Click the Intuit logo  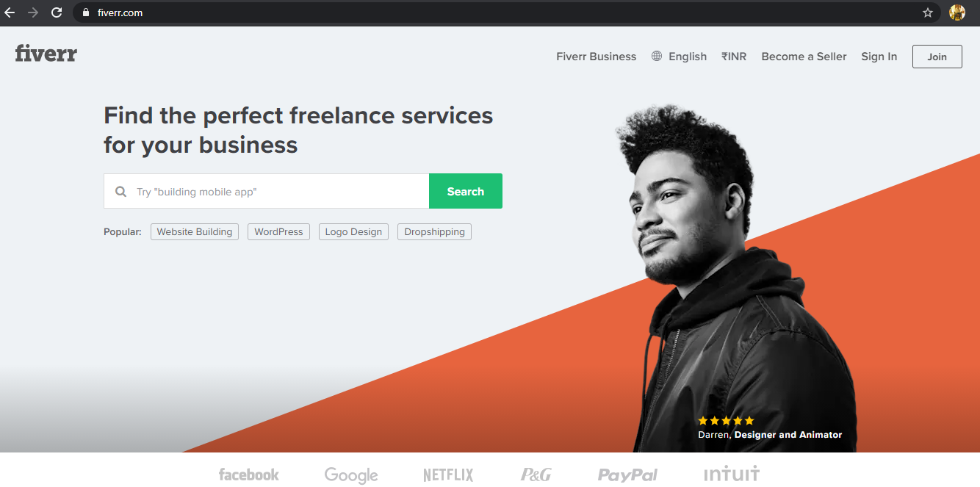point(732,475)
